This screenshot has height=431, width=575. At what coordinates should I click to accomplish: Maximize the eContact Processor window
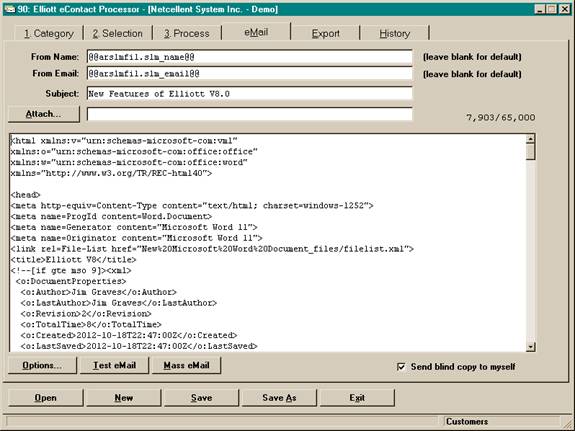pos(552,9)
